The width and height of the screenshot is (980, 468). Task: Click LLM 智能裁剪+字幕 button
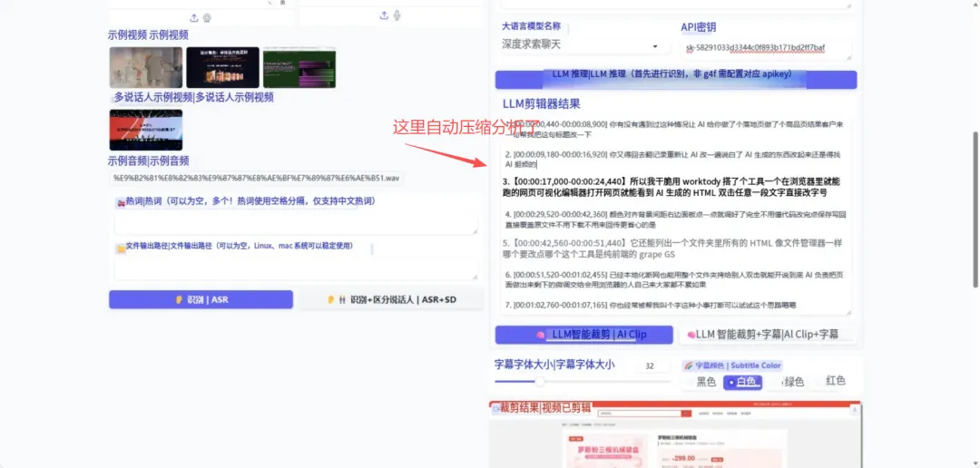766,335
